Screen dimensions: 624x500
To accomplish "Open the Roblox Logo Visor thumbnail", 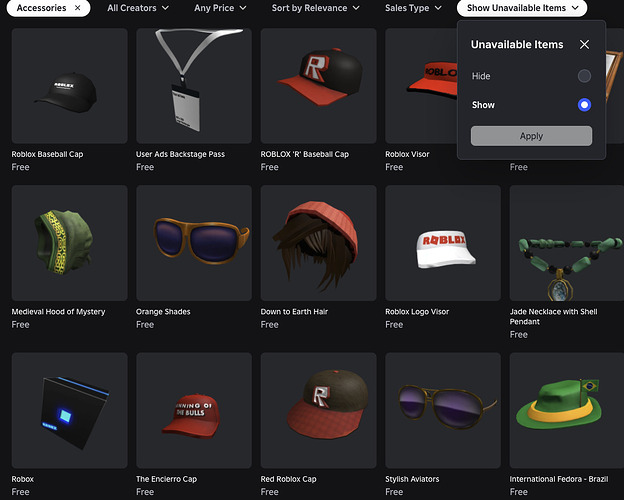I will tap(443, 243).
